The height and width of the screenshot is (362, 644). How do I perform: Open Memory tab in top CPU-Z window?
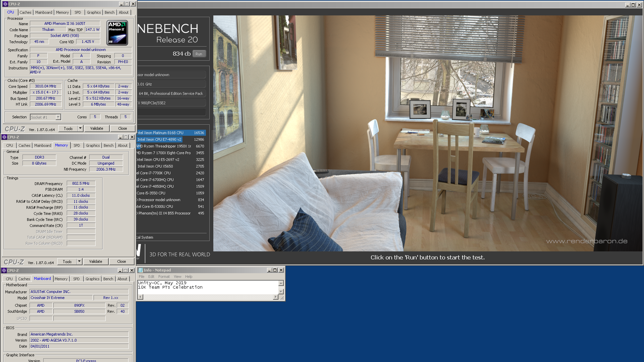click(x=62, y=12)
